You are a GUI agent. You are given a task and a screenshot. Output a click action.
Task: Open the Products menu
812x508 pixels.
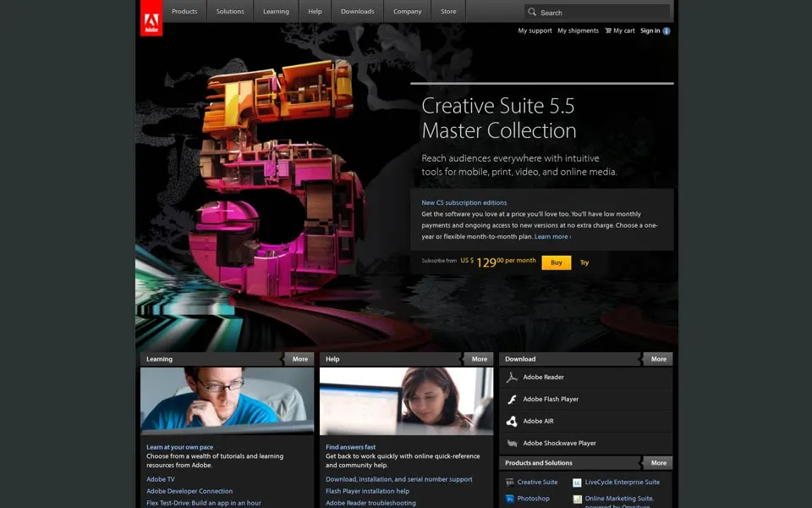(x=184, y=11)
